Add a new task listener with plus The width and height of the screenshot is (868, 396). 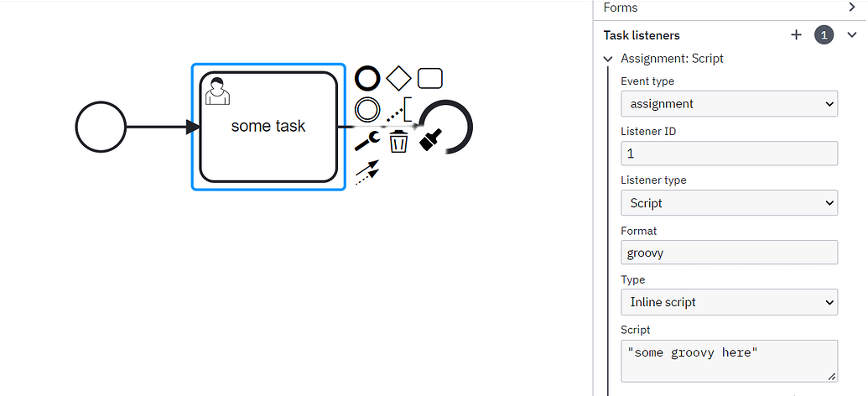tap(796, 35)
